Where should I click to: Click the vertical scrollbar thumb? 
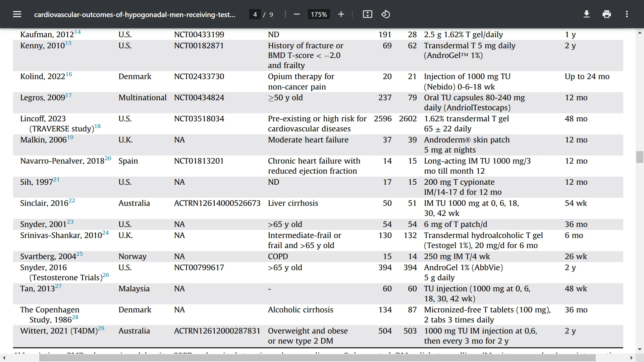[x=640, y=157]
